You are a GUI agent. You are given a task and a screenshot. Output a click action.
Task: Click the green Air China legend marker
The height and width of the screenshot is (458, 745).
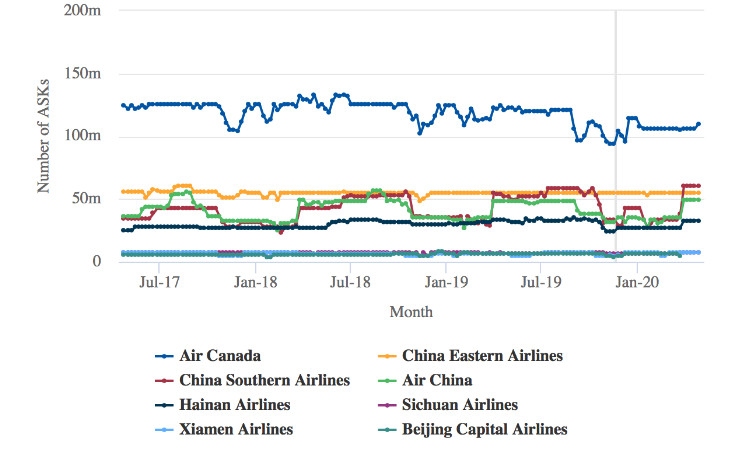coord(386,381)
